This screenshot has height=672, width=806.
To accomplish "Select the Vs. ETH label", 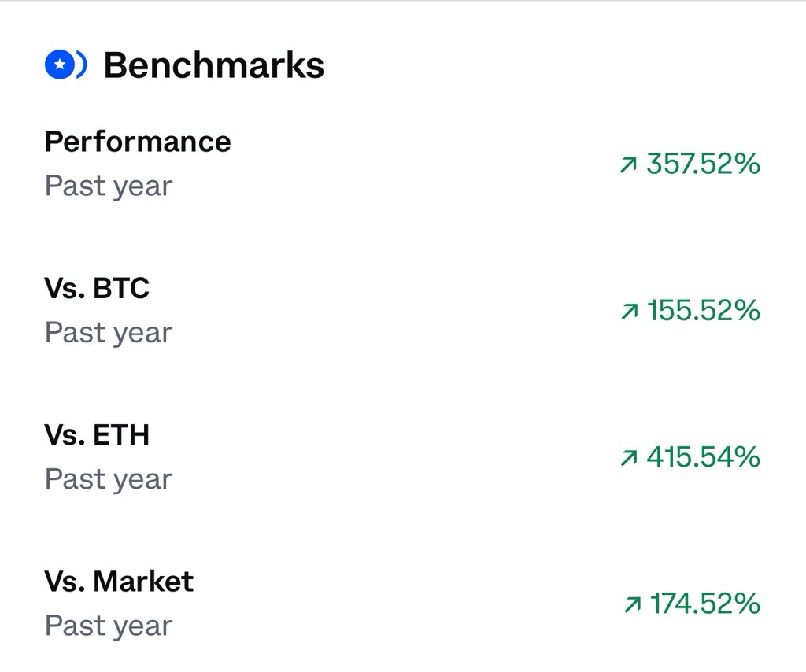I will tap(97, 434).
